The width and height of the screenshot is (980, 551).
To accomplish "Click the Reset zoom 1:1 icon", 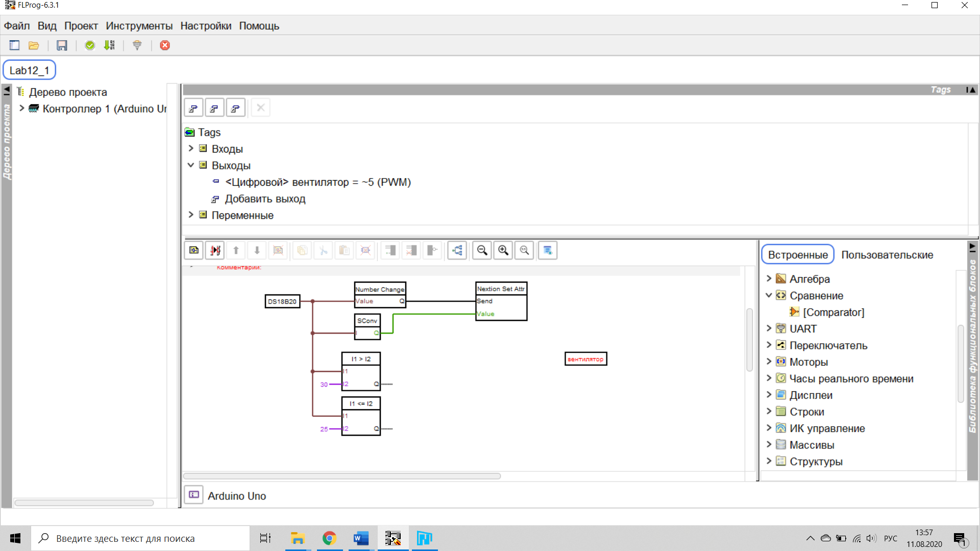I will (x=524, y=251).
